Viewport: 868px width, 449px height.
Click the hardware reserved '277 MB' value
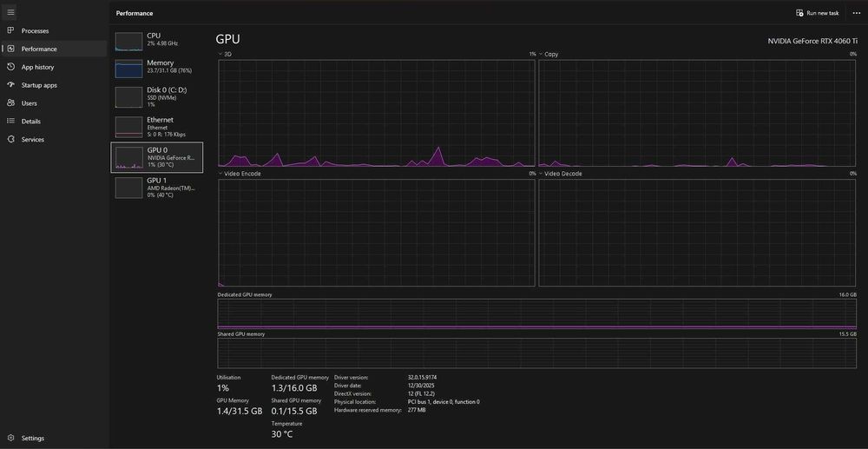417,410
